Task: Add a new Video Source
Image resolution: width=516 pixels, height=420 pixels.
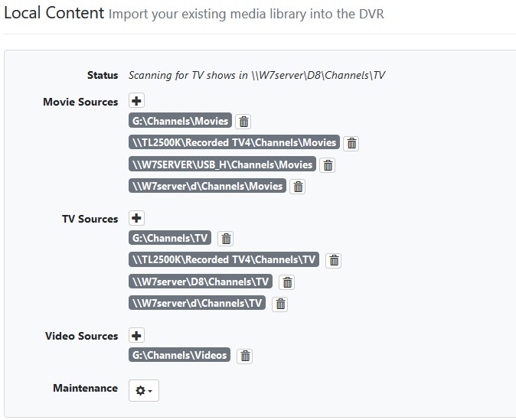Action: coord(136,335)
